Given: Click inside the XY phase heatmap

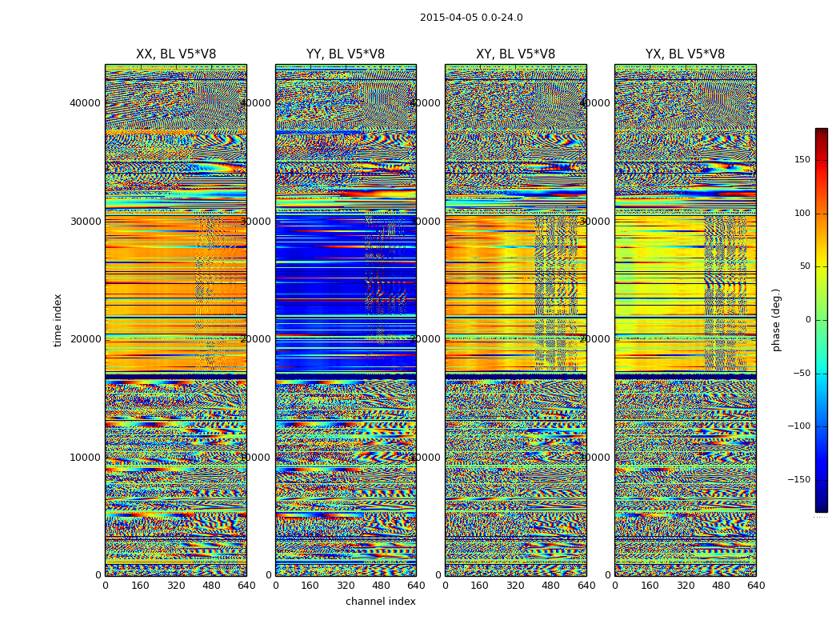Looking at the screenshot, I should pyautogui.click(x=515, y=320).
